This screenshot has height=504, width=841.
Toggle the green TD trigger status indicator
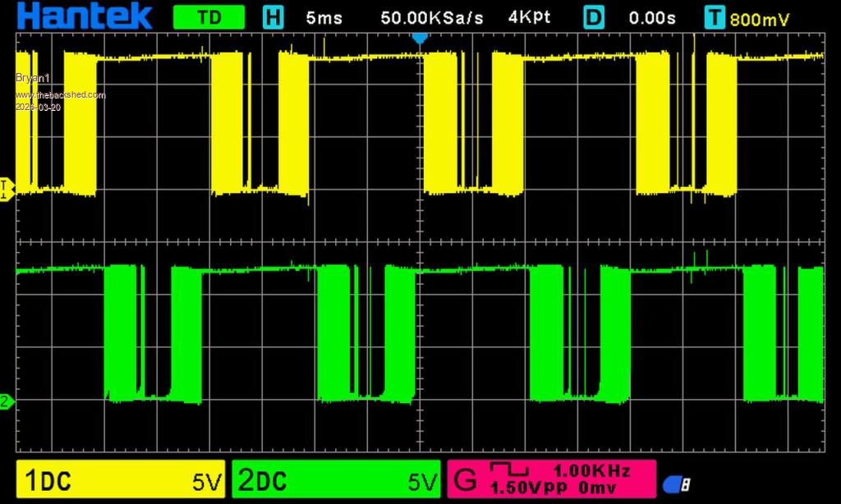(x=209, y=17)
